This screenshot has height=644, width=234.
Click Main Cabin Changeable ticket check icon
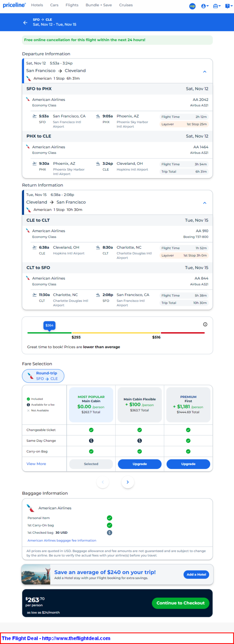click(91, 430)
